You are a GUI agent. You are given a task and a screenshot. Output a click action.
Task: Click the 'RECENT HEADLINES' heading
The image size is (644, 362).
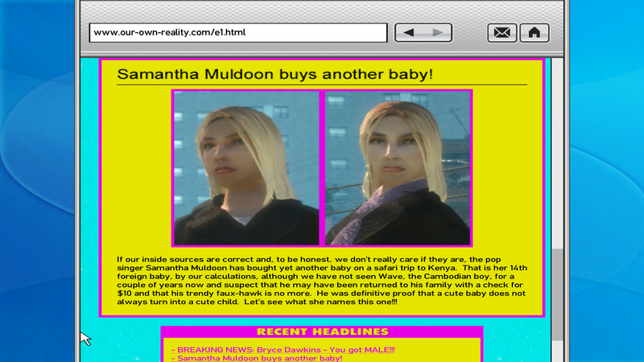click(x=323, y=331)
